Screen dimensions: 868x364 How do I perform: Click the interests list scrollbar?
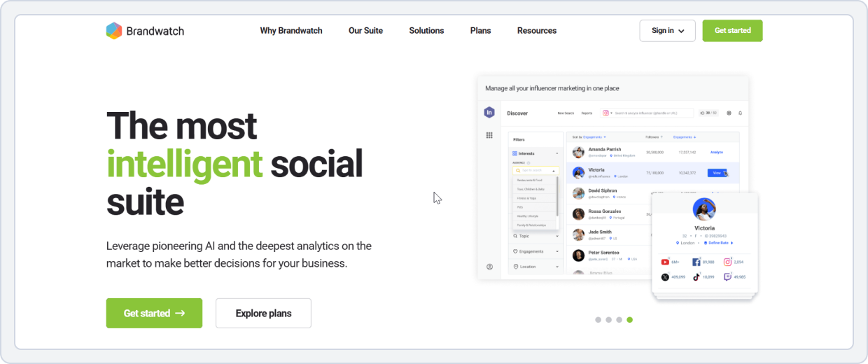click(x=557, y=196)
